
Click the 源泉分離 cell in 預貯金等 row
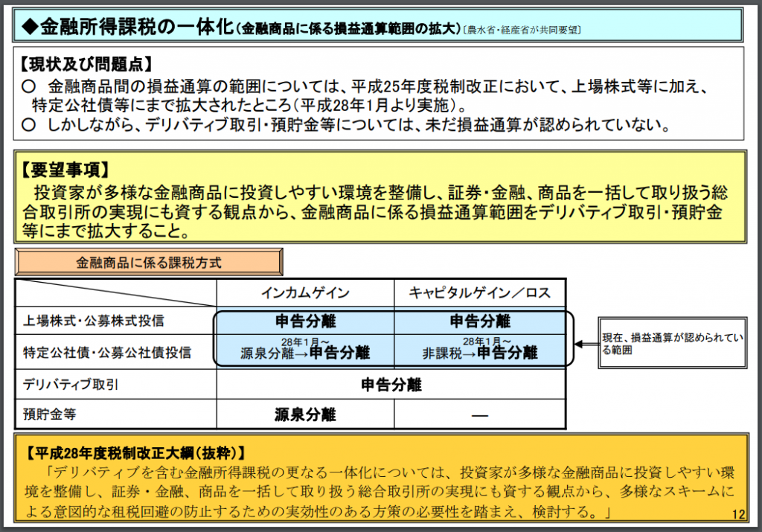coord(305,414)
